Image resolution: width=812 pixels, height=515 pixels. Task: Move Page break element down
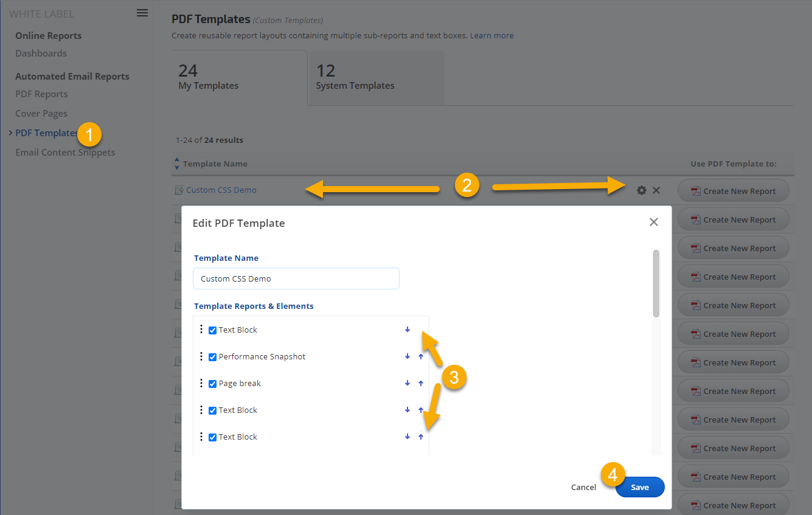pyautogui.click(x=408, y=384)
